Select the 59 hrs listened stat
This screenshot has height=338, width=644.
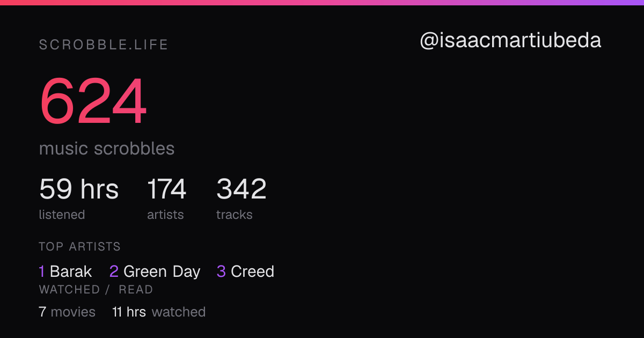pyautogui.click(x=79, y=189)
